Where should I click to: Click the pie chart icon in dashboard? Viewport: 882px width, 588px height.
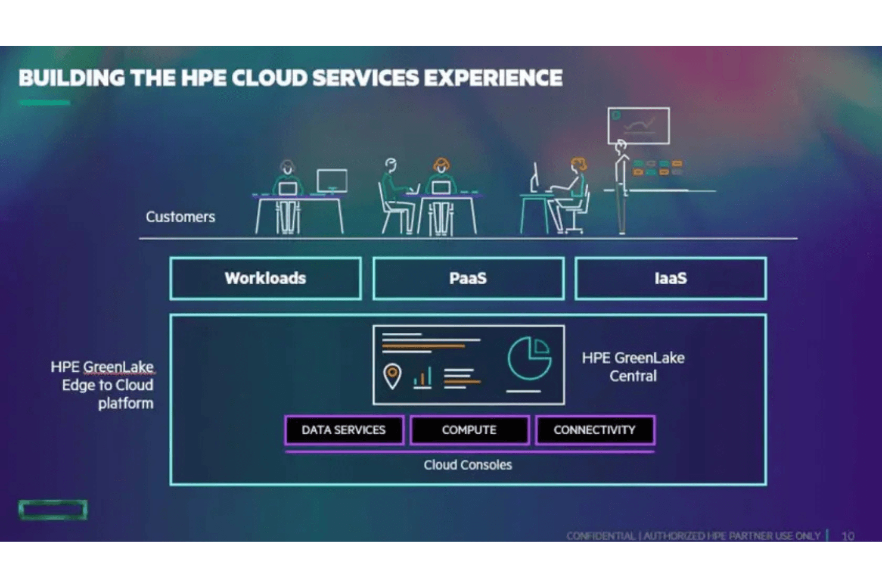pyautogui.click(x=530, y=358)
